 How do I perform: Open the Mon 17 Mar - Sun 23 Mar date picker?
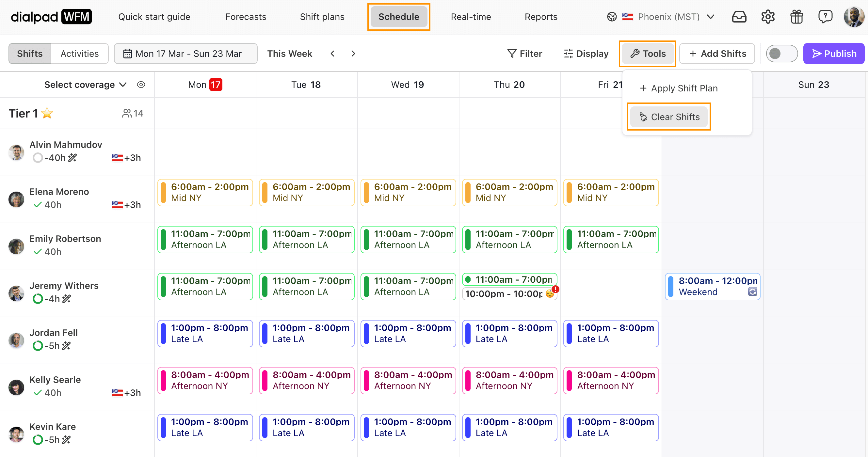point(185,54)
